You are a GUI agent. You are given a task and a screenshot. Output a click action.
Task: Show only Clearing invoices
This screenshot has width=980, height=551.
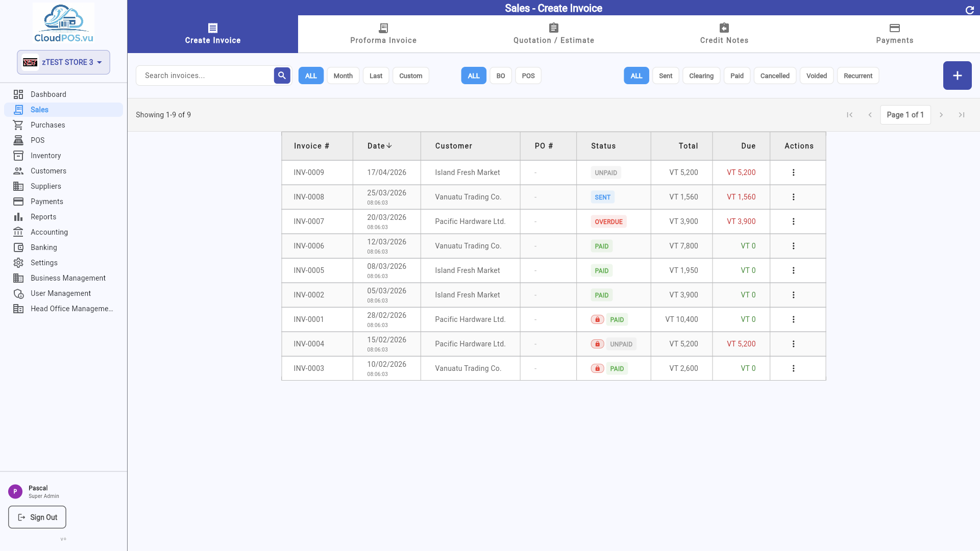pyautogui.click(x=701, y=76)
